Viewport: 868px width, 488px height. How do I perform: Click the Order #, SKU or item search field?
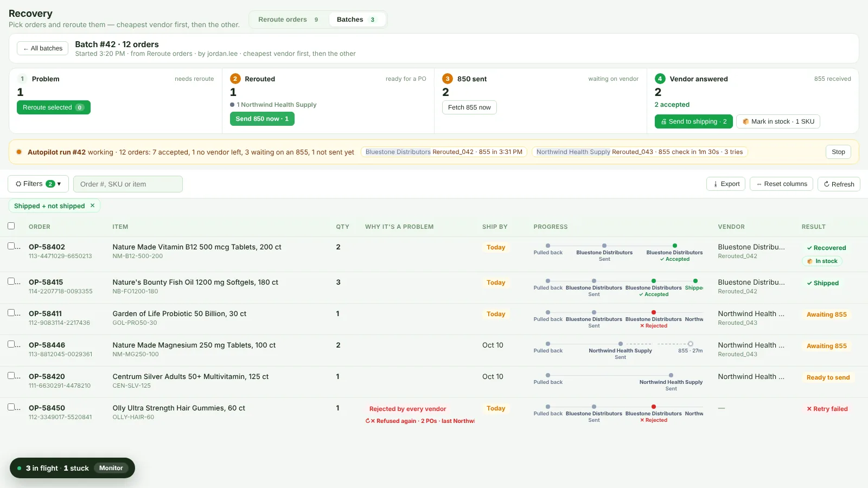(x=128, y=184)
